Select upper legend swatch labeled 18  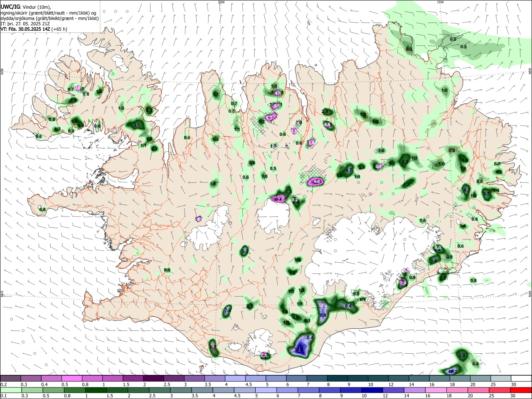tap(460, 378)
